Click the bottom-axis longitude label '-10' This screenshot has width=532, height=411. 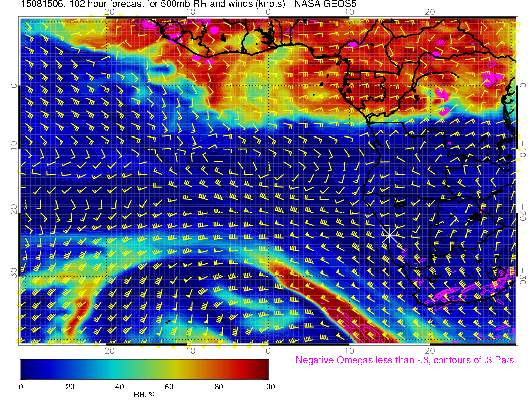click(x=187, y=351)
